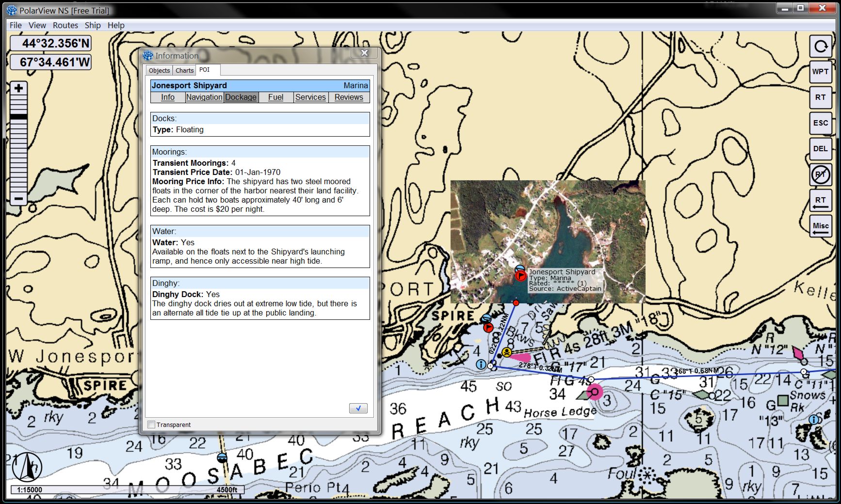The image size is (841, 504).
Task: Open the Navigation section link
Action: (204, 97)
